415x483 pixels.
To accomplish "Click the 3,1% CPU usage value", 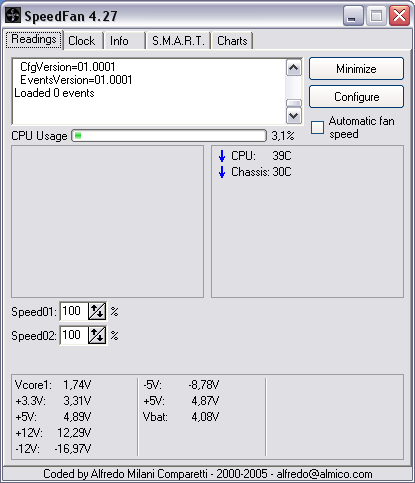I will pyautogui.click(x=283, y=136).
